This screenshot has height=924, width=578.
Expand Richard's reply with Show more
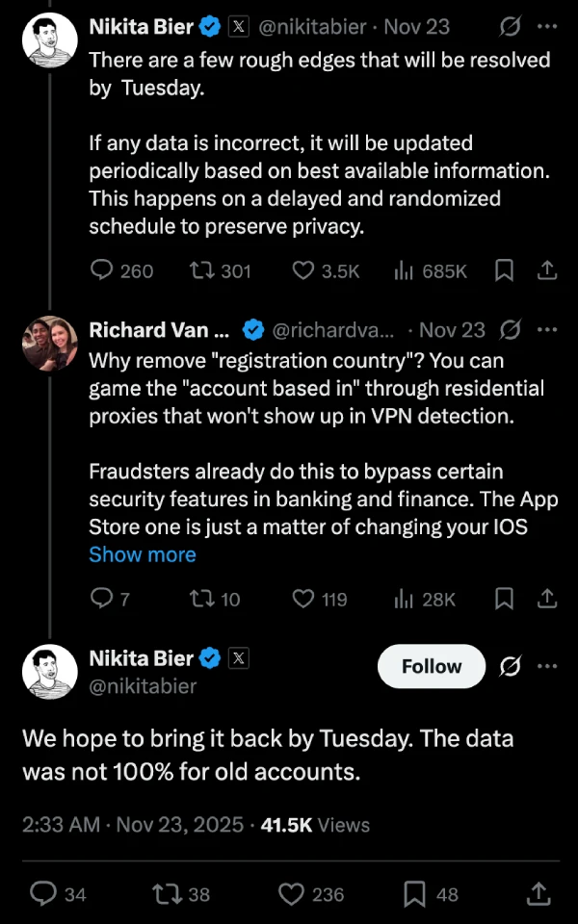click(143, 554)
